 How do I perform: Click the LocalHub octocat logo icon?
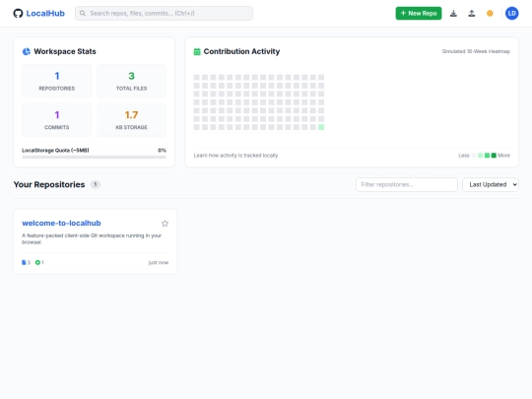[18, 13]
